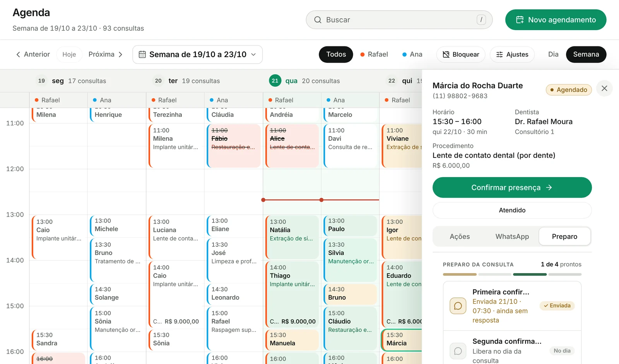Open Ajustes settings
Screen dimensions: 619x364
pos(512,55)
